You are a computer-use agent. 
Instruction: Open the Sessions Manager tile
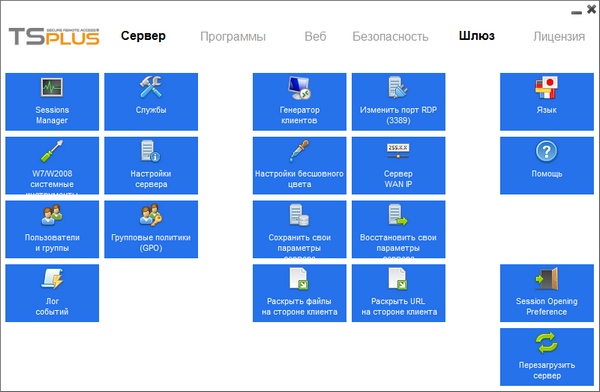pos(52,102)
